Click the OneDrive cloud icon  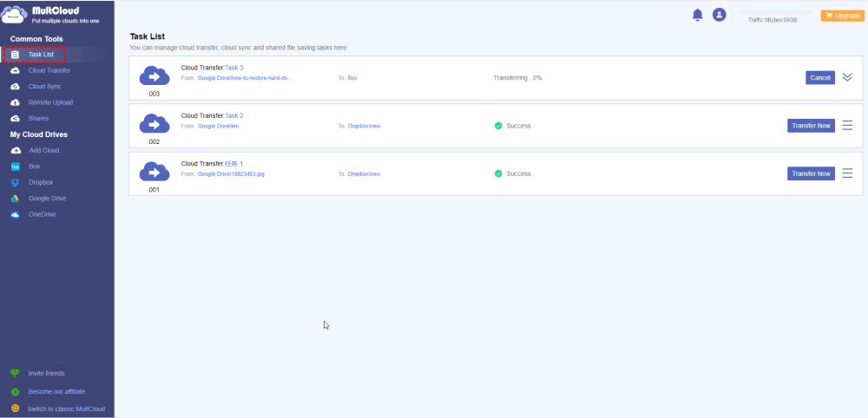coord(16,214)
